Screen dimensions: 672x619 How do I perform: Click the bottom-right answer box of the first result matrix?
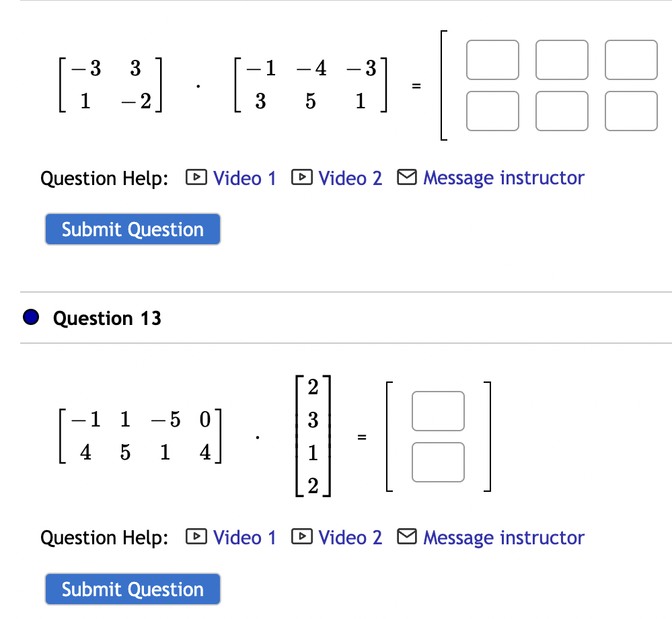(630, 110)
